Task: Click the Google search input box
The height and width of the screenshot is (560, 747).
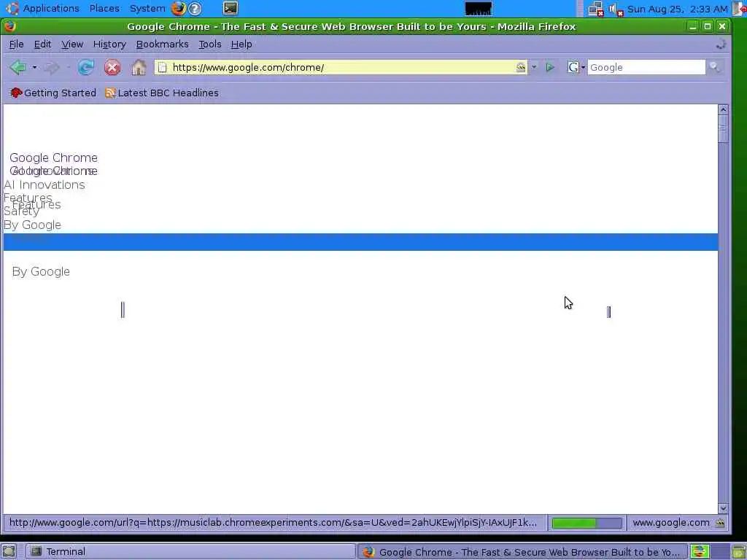Action: click(x=646, y=67)
